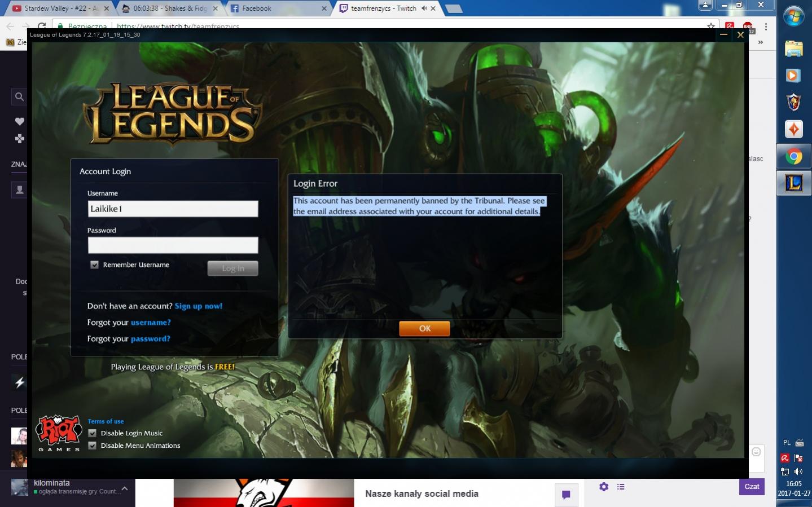Click inside the Password input field
Viewport: 812px width, 507px height.
pyautogui.click(x=173, y=245)
